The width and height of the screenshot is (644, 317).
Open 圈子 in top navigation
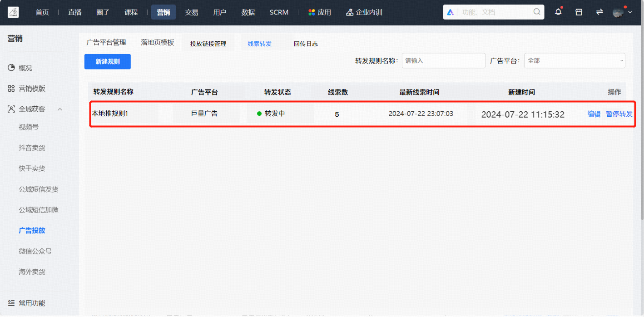tap(103, 12)
